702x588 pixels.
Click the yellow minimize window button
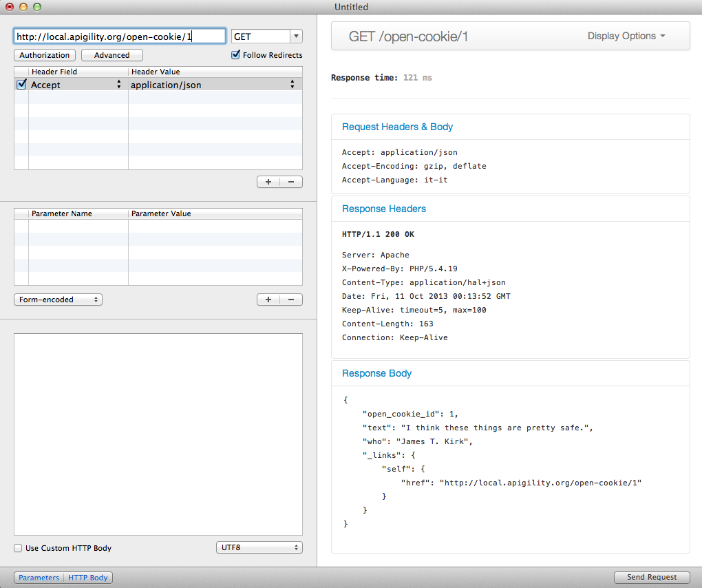tap(23, 7)
